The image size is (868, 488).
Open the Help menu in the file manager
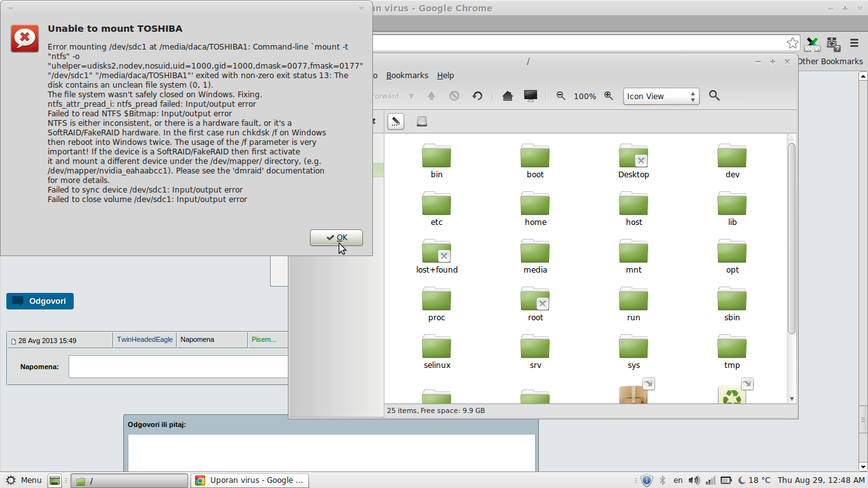(x=445, y=75)
